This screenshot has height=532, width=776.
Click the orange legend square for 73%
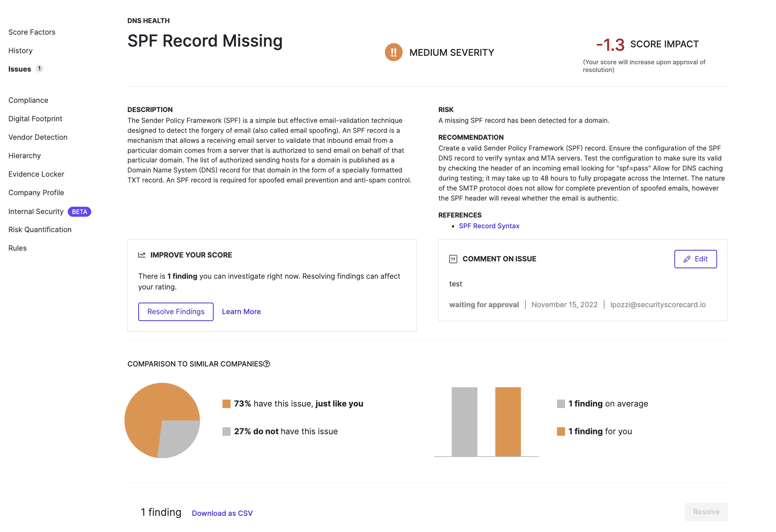[227, 403]
